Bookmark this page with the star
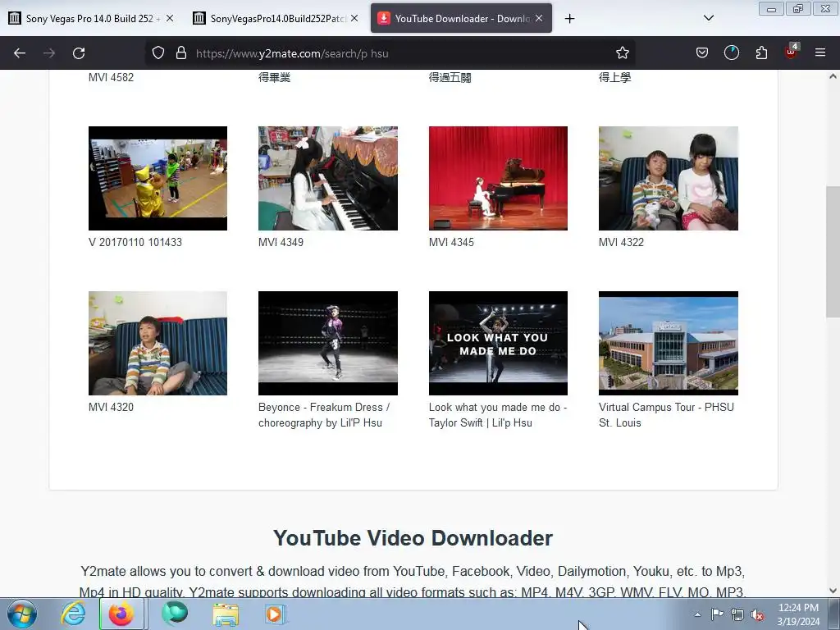840x630 pixels. [622, 53]
